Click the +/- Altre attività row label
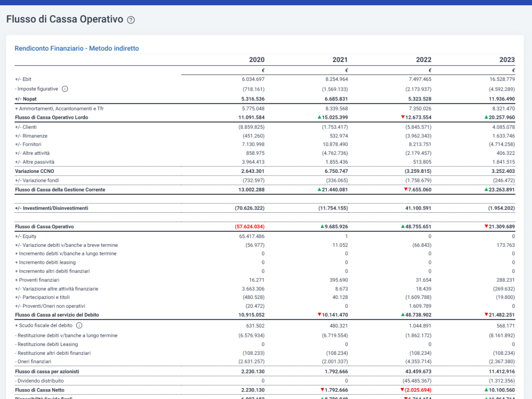 tap(32, 153)
